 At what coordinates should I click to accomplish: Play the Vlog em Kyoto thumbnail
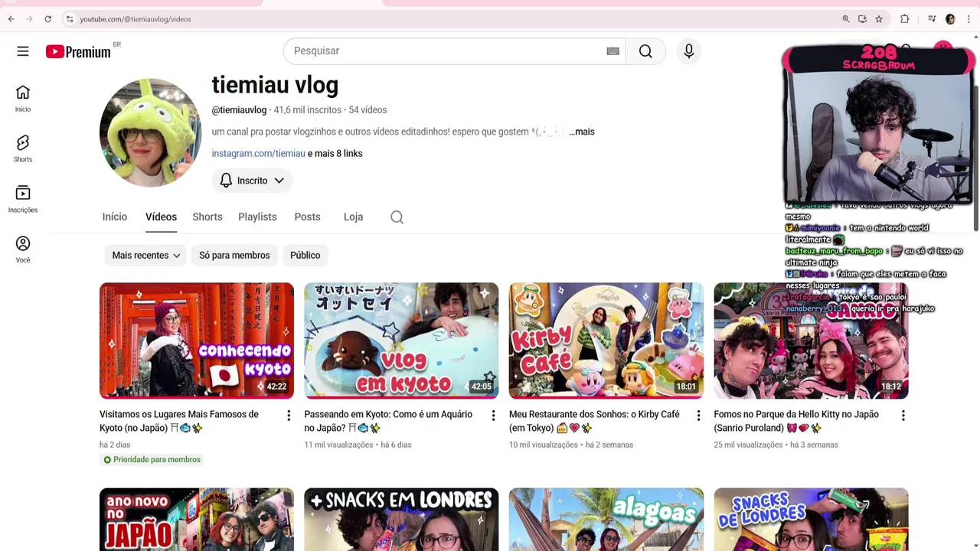pyautogui.click(x=401, y=341)
